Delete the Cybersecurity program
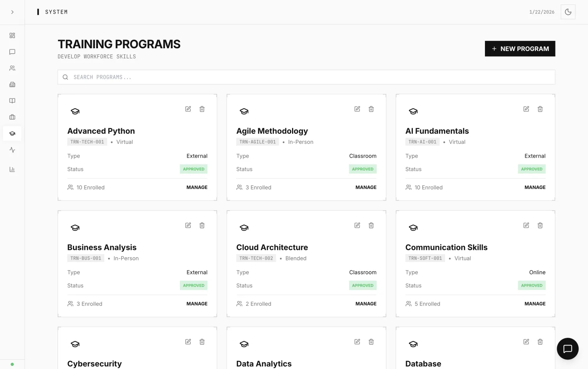The image size is (588, 369). point(202,342)
